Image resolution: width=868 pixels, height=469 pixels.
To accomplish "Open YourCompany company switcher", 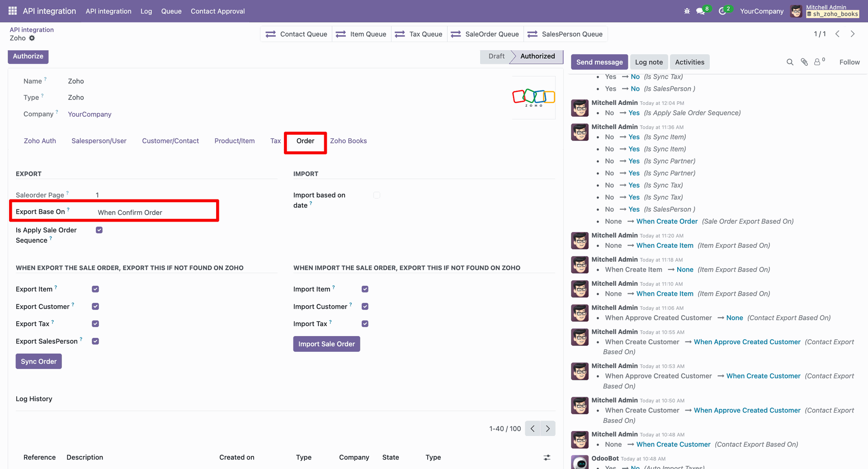I will pyautogui.click(x=761, y=11).
